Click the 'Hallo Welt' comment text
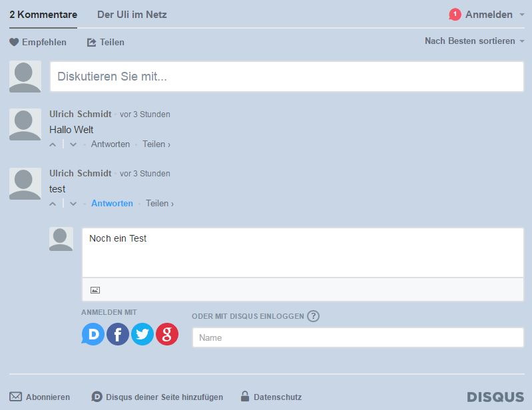Viewport: 532px width, 410px height. tap(71, 130)
